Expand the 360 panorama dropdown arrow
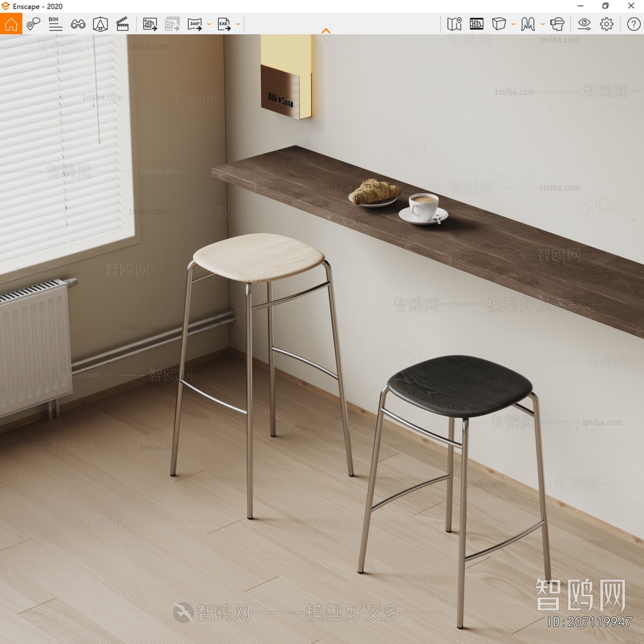644x644 pixels. click(208, 25)
